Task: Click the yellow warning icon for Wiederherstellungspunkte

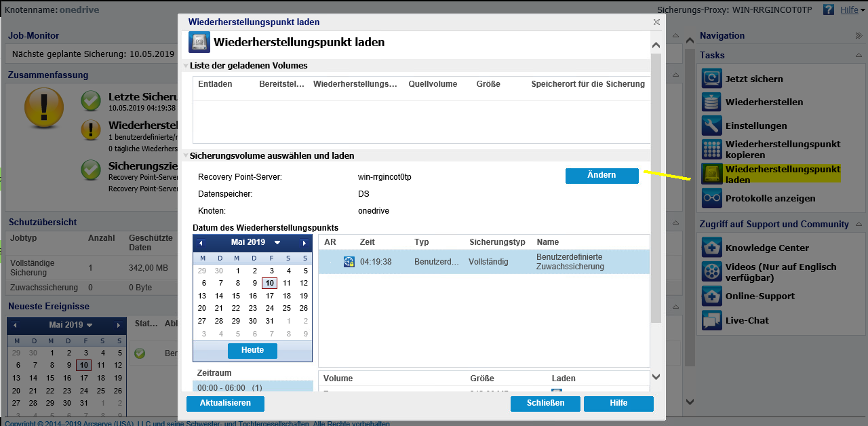Action: click(91, 130)
